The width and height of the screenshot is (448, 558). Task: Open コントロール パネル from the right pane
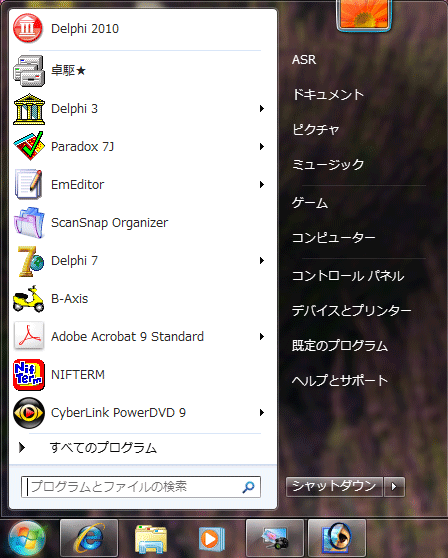coord(348,276)
